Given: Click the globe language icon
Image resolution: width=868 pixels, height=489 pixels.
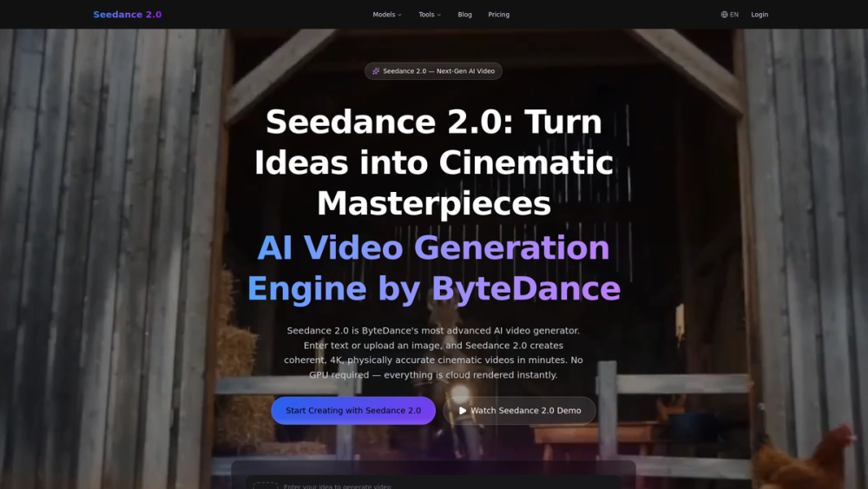Looking at the screenshot, I should point(724,15).
